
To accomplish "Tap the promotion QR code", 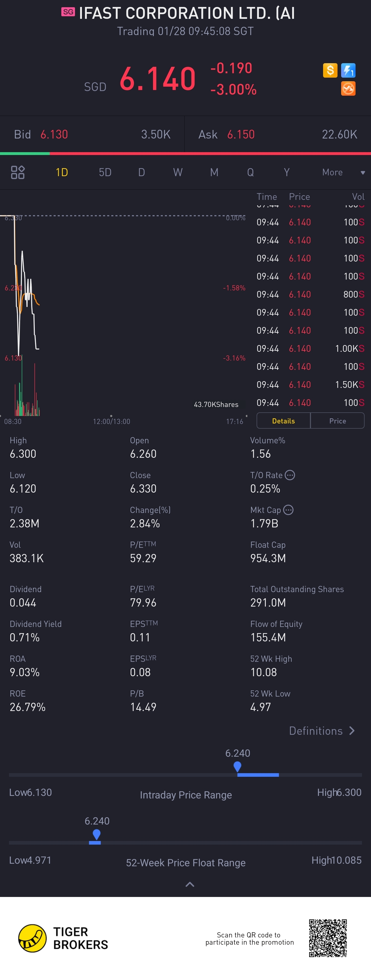I will tap(328, 938).
